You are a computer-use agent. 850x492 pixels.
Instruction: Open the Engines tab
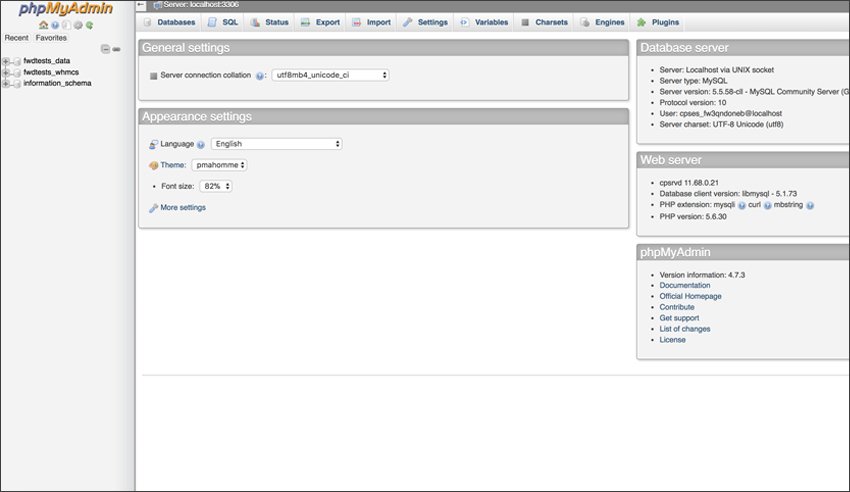603,22
